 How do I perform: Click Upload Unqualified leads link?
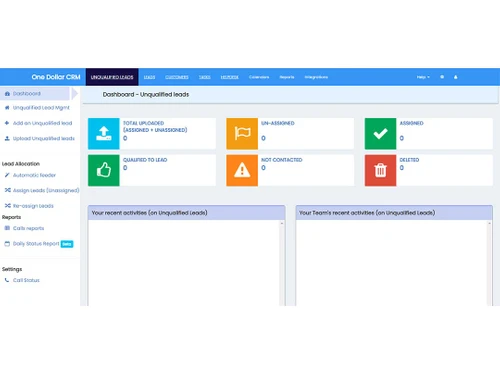[44, 138]
